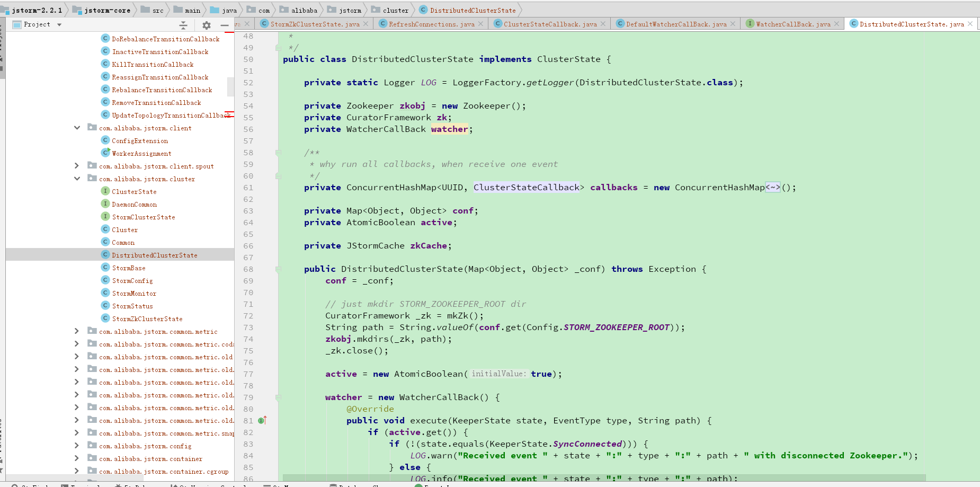Click interface icon next to DaemonCommon
This screenshot has height=487, width=980.
pos(105,204)
